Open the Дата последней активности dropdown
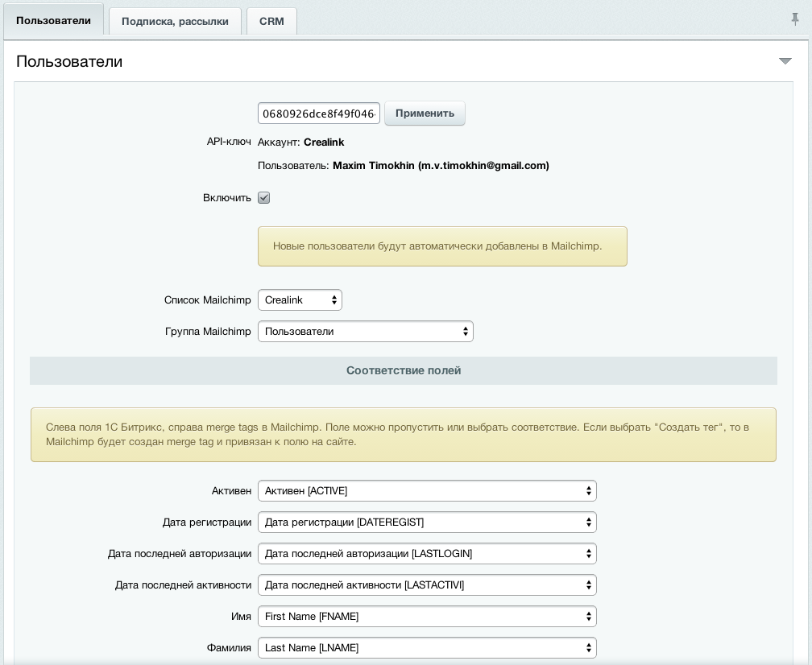This screenshot has width=812, height=665. pos(427,584)
